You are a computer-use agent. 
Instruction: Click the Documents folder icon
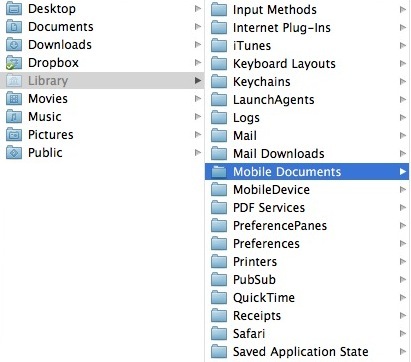pyautogui.click(x=14, y=27)
